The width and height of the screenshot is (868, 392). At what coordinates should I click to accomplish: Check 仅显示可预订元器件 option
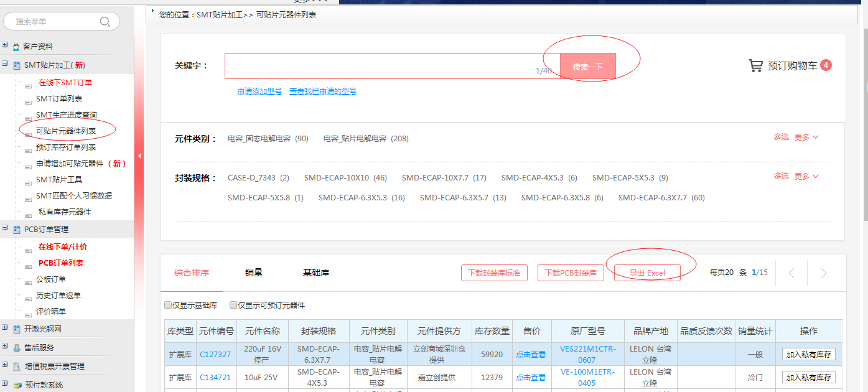(x=233, y=305)
